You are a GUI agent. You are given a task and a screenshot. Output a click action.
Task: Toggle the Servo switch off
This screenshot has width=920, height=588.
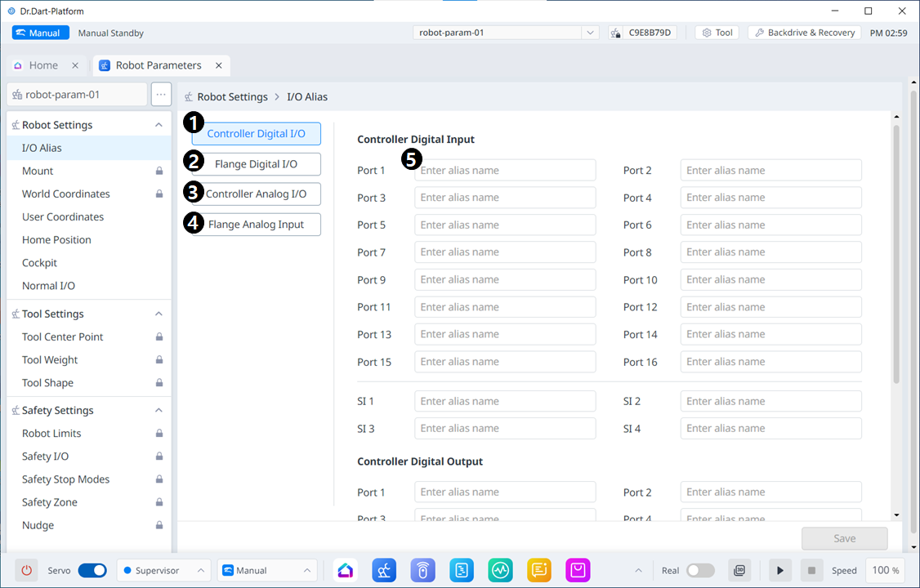(x=92, y=570)
